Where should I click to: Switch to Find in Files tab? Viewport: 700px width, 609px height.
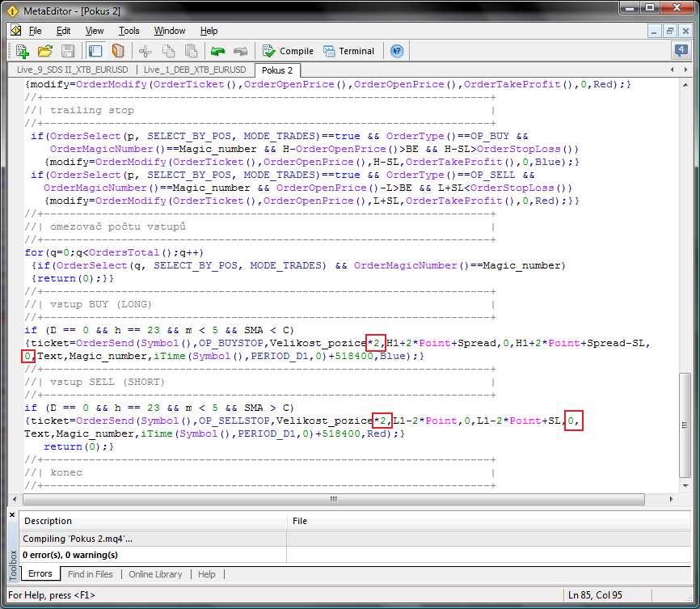click(x=91, y=574)
